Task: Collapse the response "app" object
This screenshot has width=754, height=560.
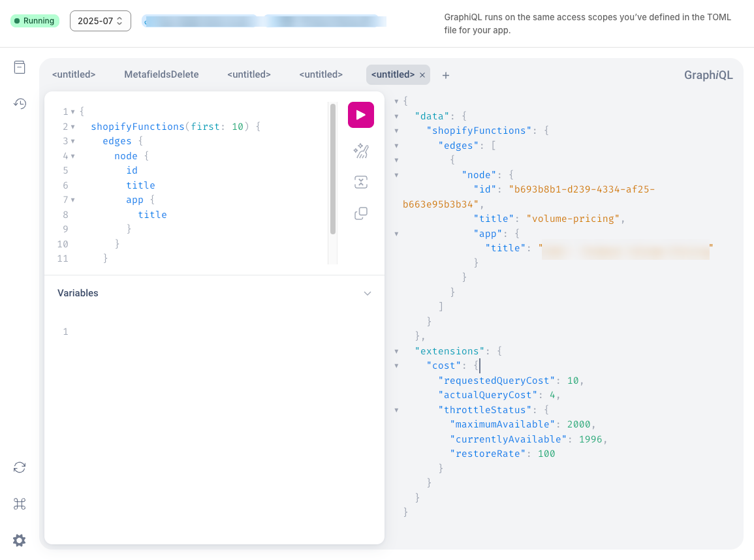Action: [x=396, y=234]
